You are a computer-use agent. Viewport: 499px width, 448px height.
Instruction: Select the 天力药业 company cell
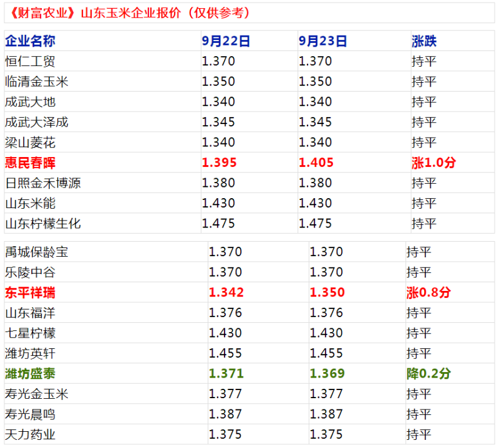30,434
